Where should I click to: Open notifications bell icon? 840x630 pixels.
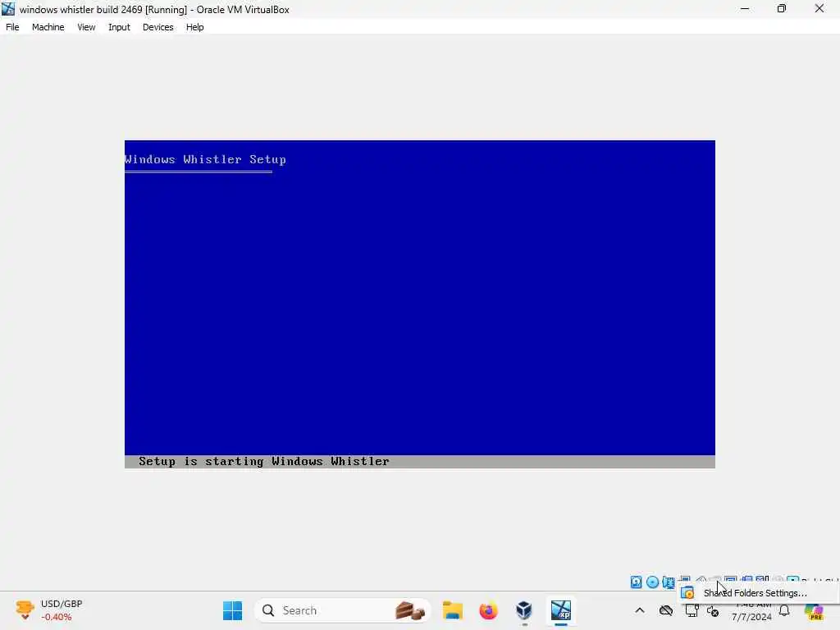pyautogui.click(x=784, y=610)
